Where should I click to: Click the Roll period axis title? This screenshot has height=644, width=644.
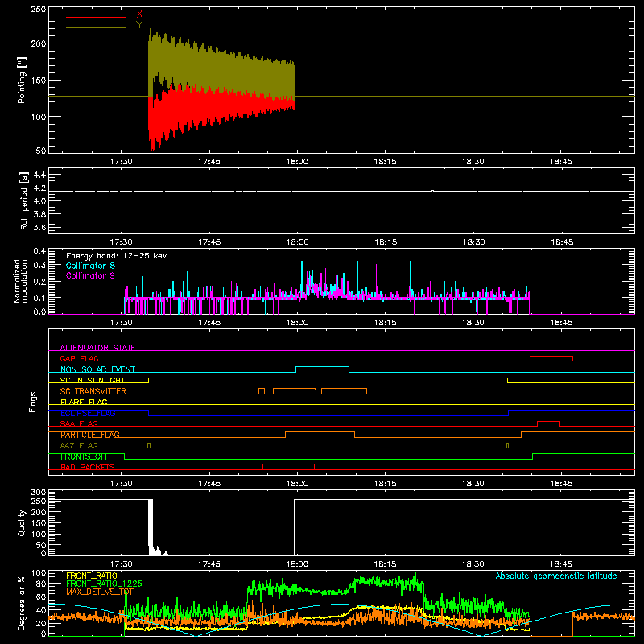(x=23, y=200)
